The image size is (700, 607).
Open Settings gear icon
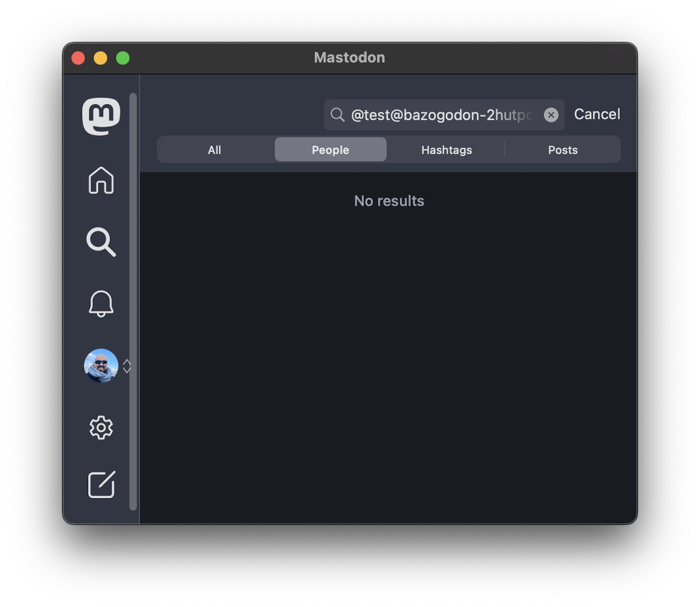101,427
